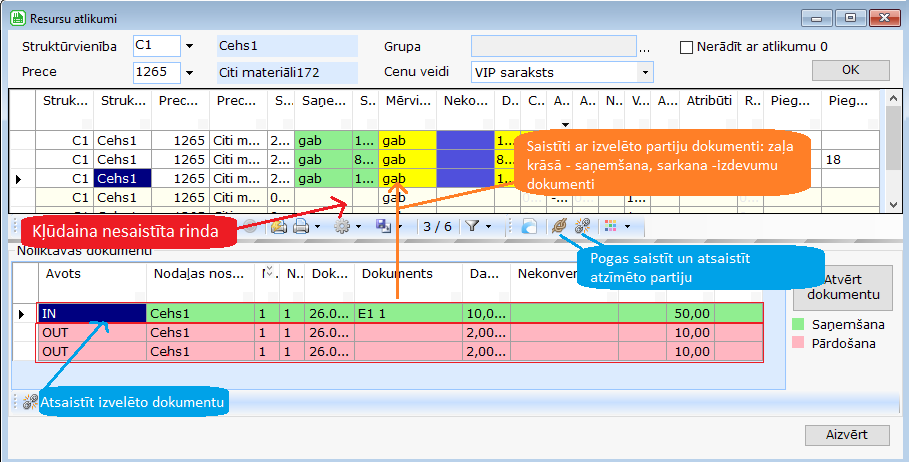909x462 pixels.
Task: Click the Prece code field containing 1265
Action: point(157,72)
